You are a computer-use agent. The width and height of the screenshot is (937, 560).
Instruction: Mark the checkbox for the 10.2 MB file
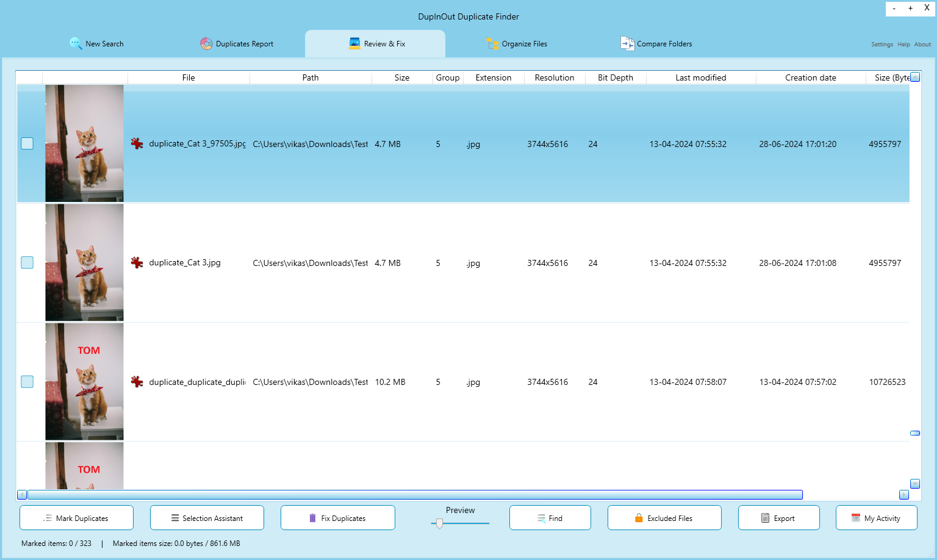click(27, 381)
